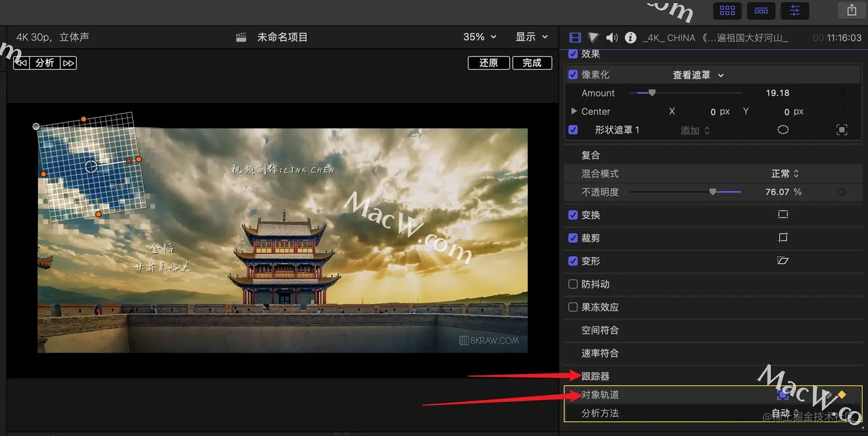
Task: Click the timecode 00:11:16:03 display
Action: 837,38
